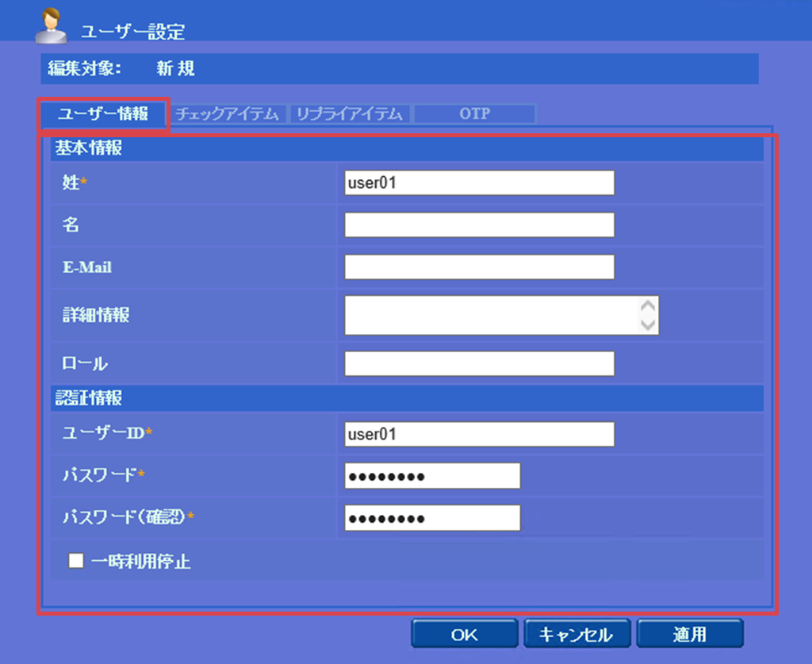Focus the パスワード(確認) field

[x=432, y=518]
